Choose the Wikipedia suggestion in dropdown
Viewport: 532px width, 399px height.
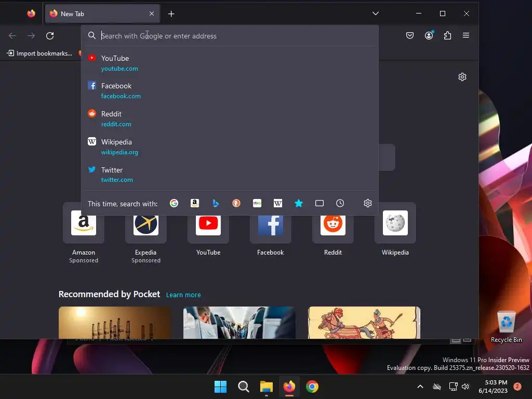[230, 147]
